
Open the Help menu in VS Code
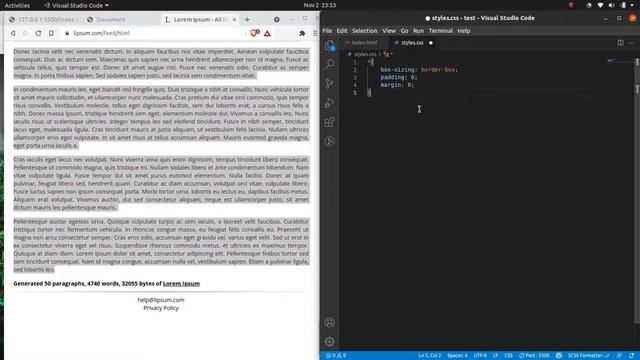[x=464, y=31]
